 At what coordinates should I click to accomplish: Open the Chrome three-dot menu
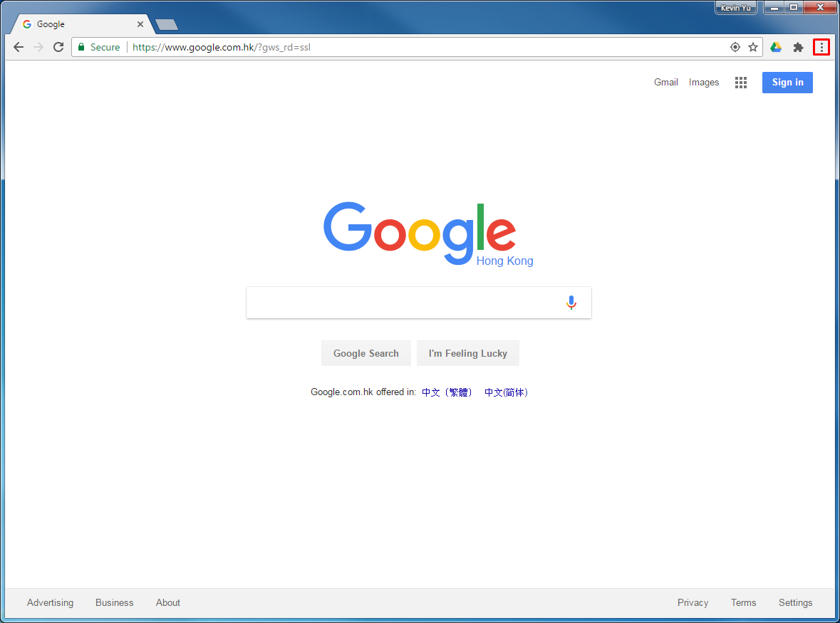tap(821, 47)
